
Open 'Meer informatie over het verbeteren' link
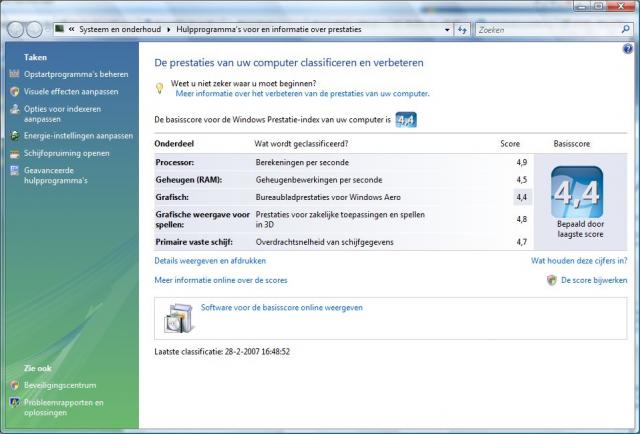pos(302,93)
